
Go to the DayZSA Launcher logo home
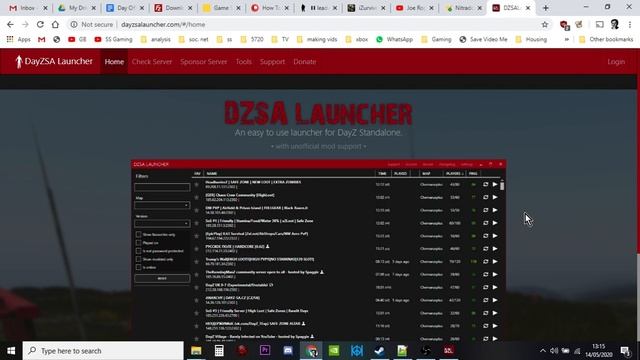[54, 62]
